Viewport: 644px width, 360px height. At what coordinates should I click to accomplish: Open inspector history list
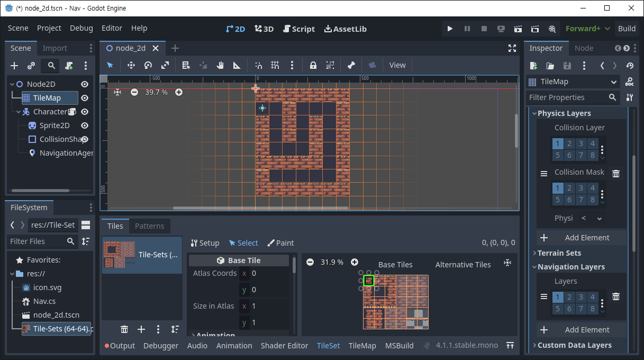(630, 66)
